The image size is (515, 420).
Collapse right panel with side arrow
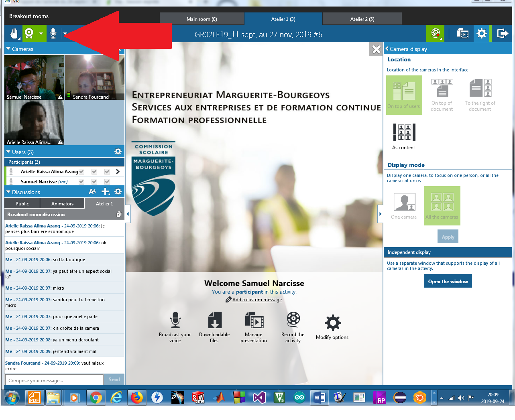click(380, 214)
